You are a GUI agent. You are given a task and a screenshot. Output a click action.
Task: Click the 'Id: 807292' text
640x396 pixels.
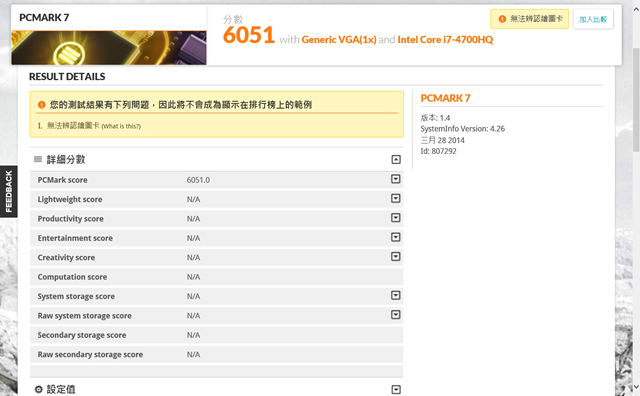pos(438,151)
